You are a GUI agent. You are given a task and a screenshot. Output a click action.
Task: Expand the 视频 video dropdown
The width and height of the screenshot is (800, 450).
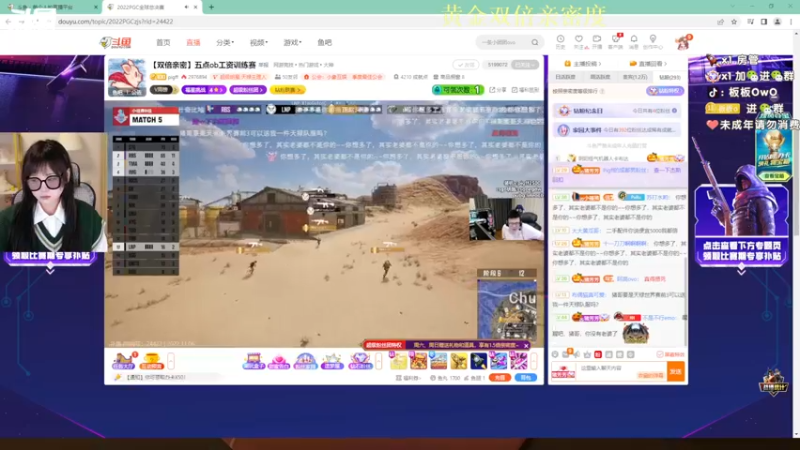[259, 43]
